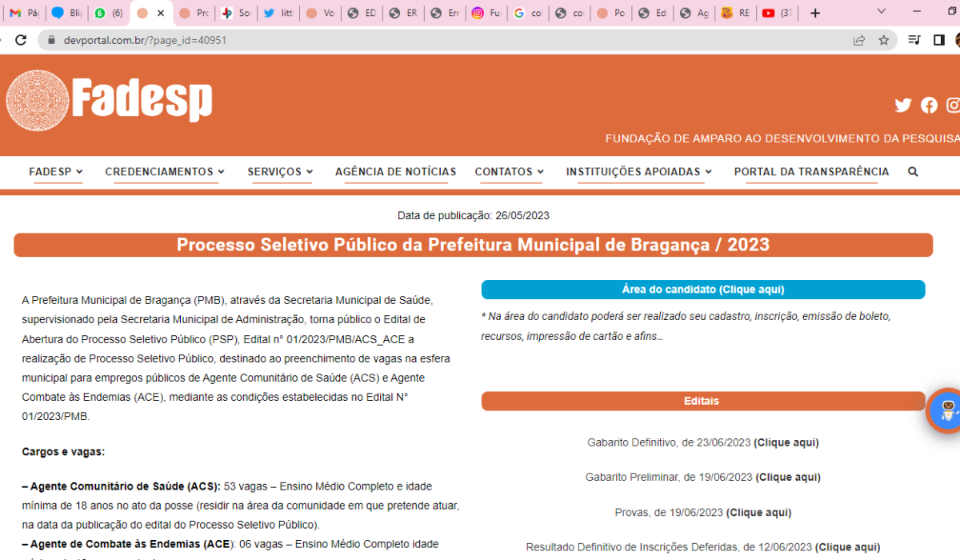This screenshot has height=560, width=960.
Task: Click the search magnifier in navigation
Action: point(913,172)
